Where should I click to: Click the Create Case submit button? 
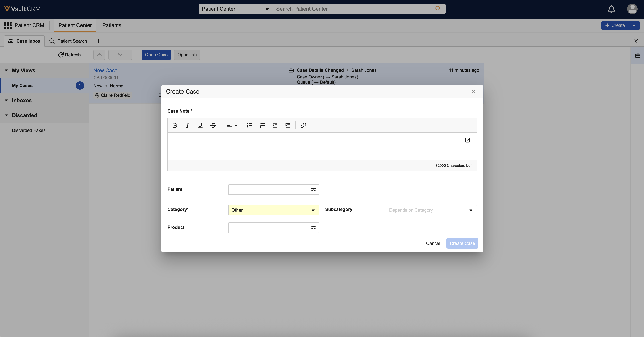coord(462,243)
